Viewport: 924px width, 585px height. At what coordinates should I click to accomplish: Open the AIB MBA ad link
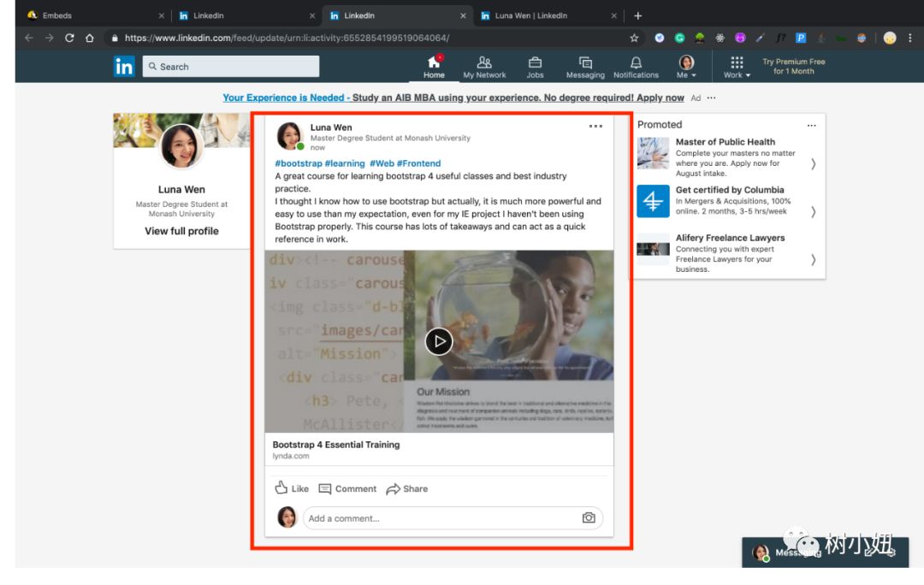(453, 97)
